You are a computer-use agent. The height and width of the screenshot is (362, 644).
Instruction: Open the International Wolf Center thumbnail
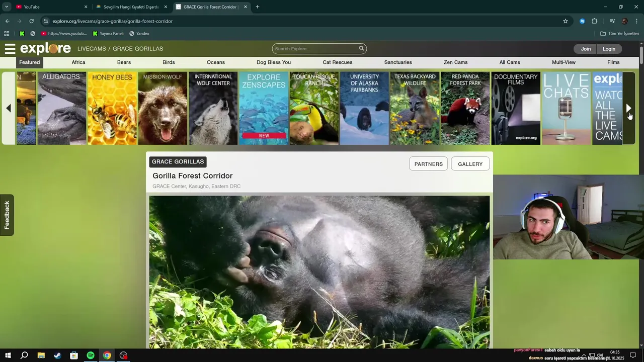click(x=213, y=108)
